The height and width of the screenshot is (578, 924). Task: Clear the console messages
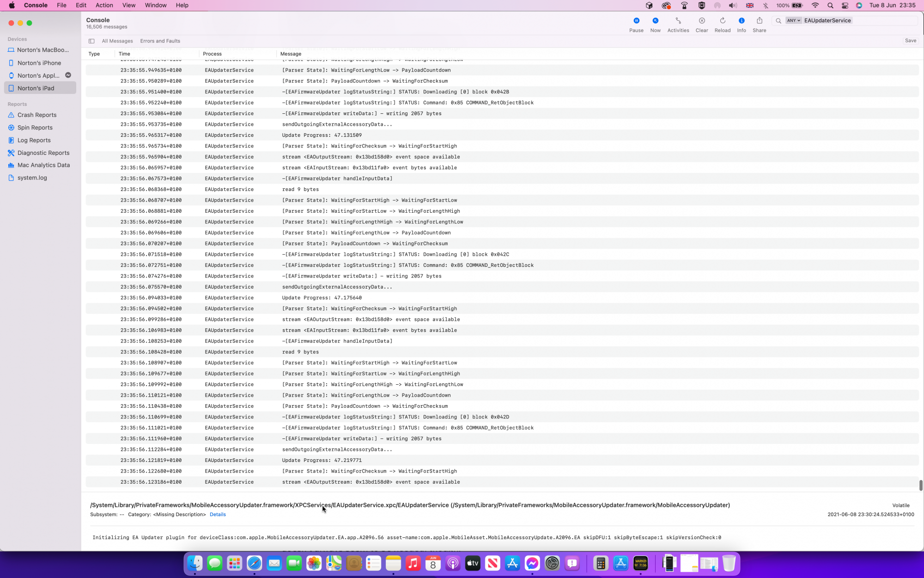pyautogui.click(x=701, y=21)
